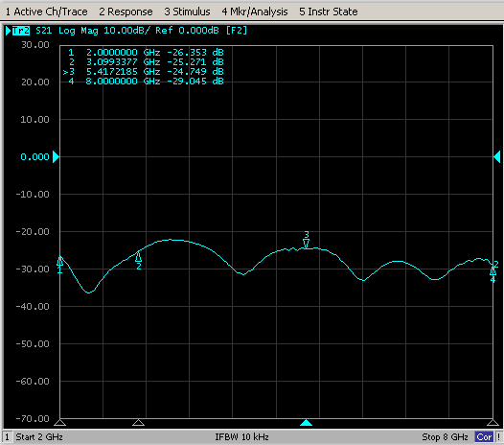Click the left reference level arrow at 0.000
Image resolution: width=504 pixels, height=445 pixels.
pos(56,157)
